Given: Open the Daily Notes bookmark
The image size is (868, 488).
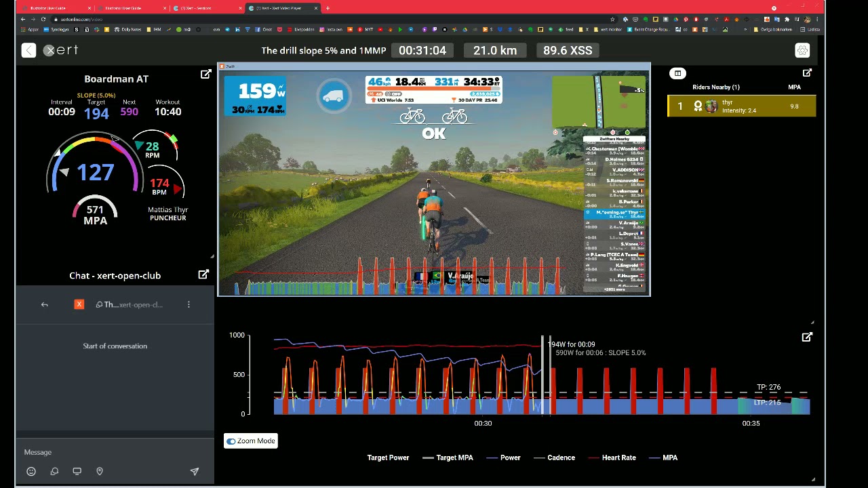Looking at the screenshot, I should (x=127, y=30).
